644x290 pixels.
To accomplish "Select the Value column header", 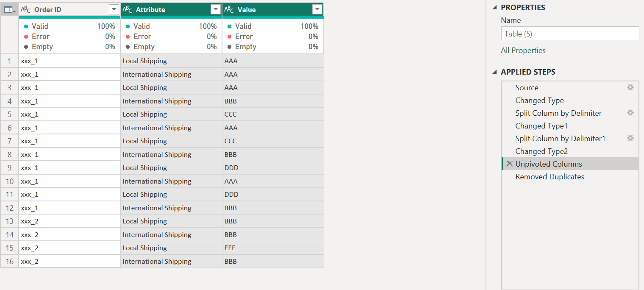I will click(273, 9).
